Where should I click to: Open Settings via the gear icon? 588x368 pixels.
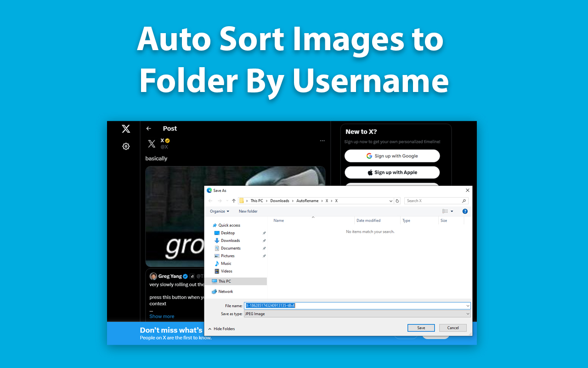125,146
